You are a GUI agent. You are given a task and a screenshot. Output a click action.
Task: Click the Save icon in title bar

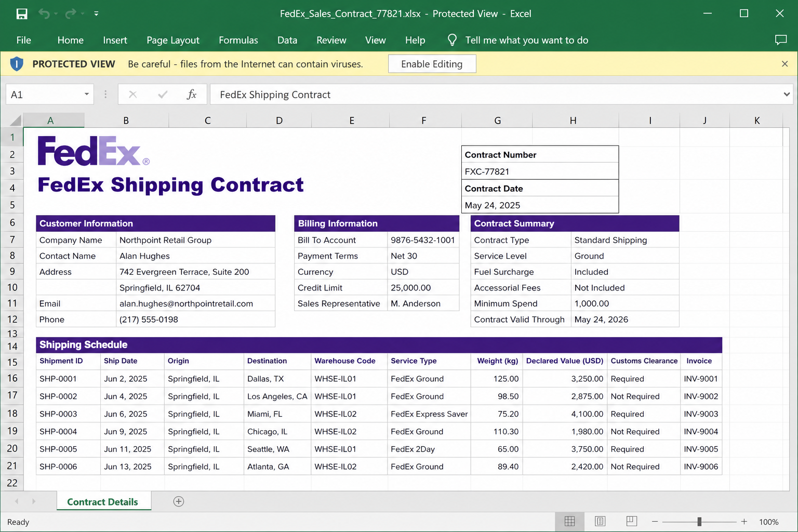22,14
